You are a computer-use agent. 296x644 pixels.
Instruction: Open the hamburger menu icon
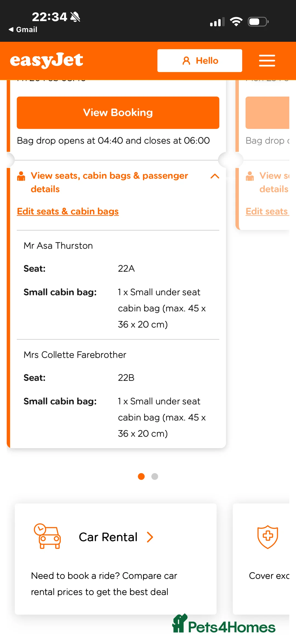(x=267, y=61)
